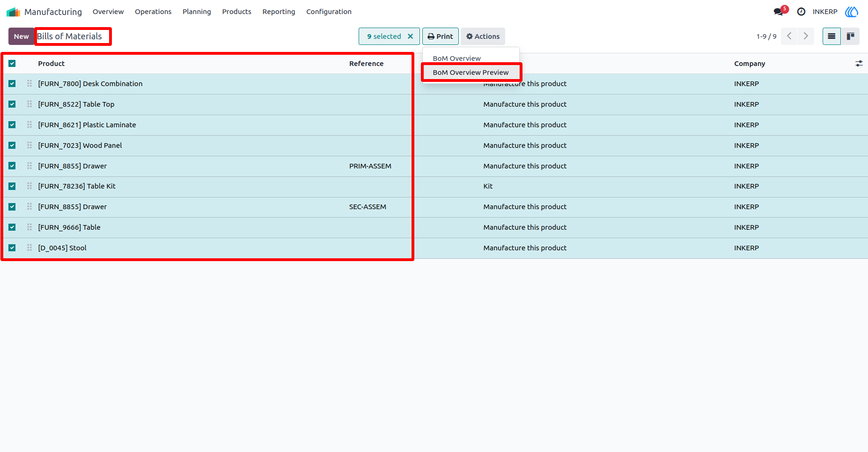
Task: Open the Print dropdown button
Action: pyautogui.click(x=440, y=36)
